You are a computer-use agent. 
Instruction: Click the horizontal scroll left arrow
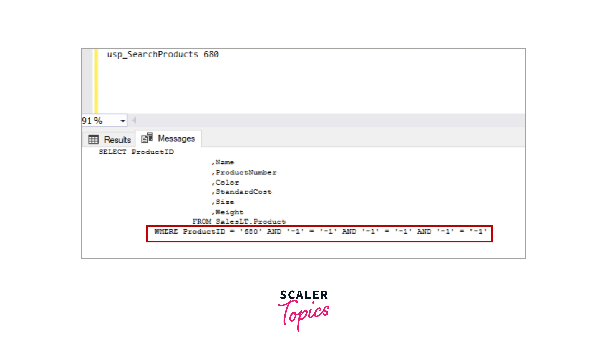[x=134, y=120]
